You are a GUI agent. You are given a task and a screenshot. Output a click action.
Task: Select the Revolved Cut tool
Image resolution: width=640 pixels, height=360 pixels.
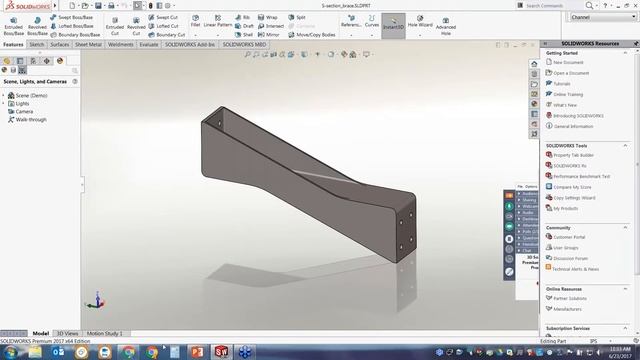[x=136, y=26]
